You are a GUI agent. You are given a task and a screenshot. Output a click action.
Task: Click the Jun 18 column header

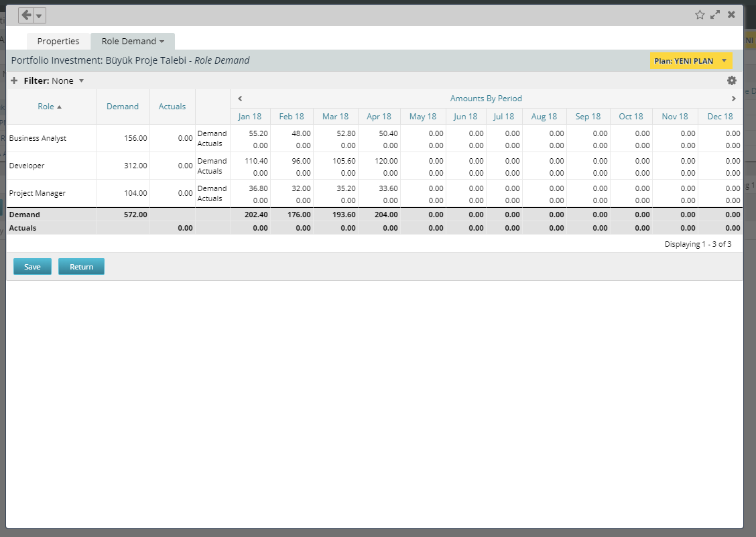466,116
